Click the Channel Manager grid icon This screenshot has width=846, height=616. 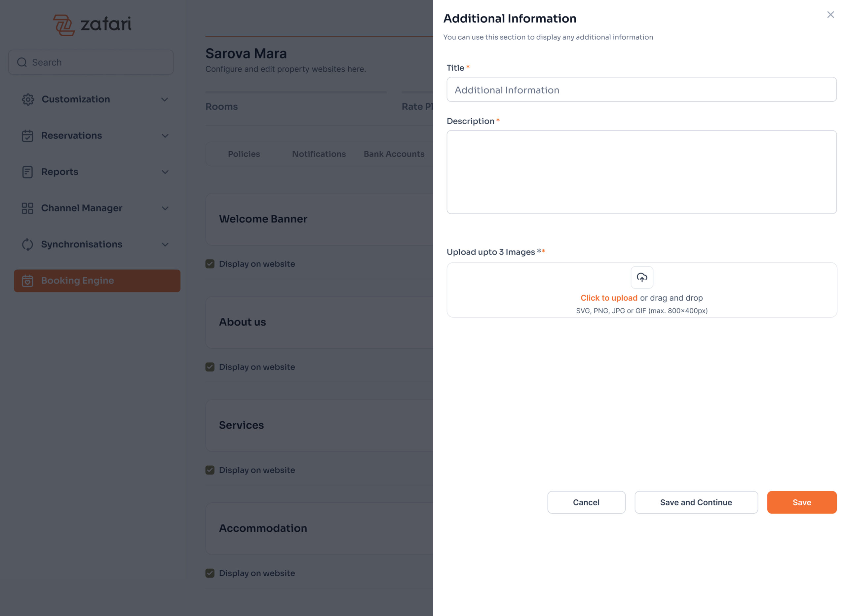click(27, 208)
